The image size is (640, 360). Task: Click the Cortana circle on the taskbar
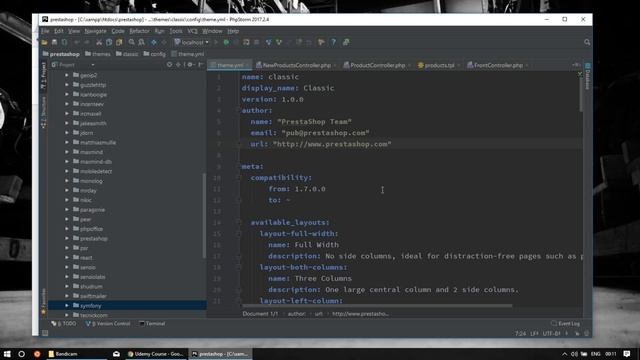pyautogui.click(x=22, y=354)
